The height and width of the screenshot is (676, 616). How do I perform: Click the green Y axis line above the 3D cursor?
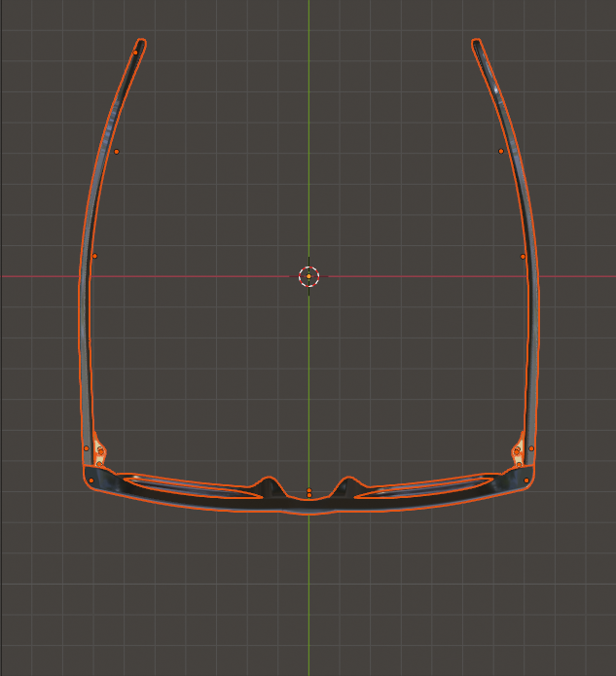pyautogui.click(x=308, y=146)
